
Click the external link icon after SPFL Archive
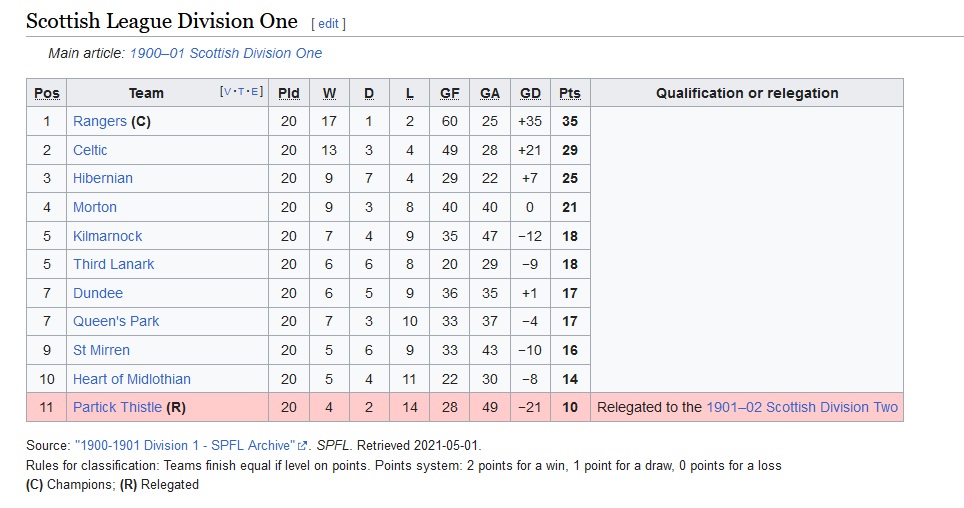coord(302,446)
